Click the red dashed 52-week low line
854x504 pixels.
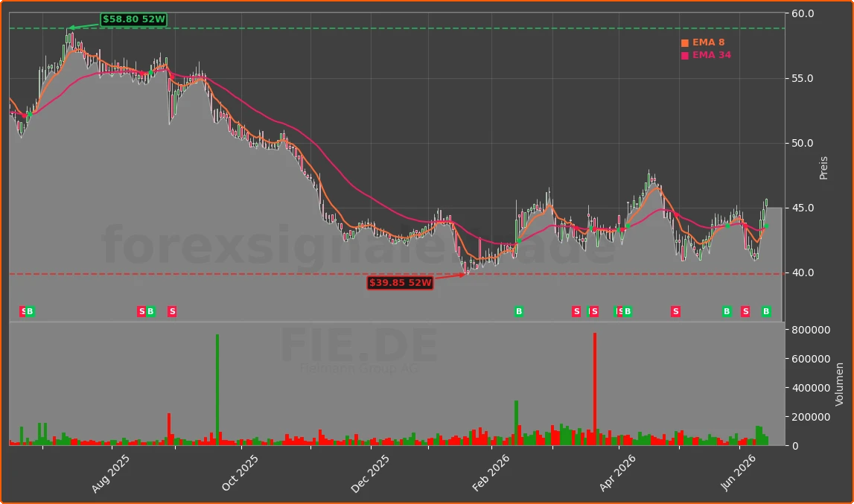[397, 274]
